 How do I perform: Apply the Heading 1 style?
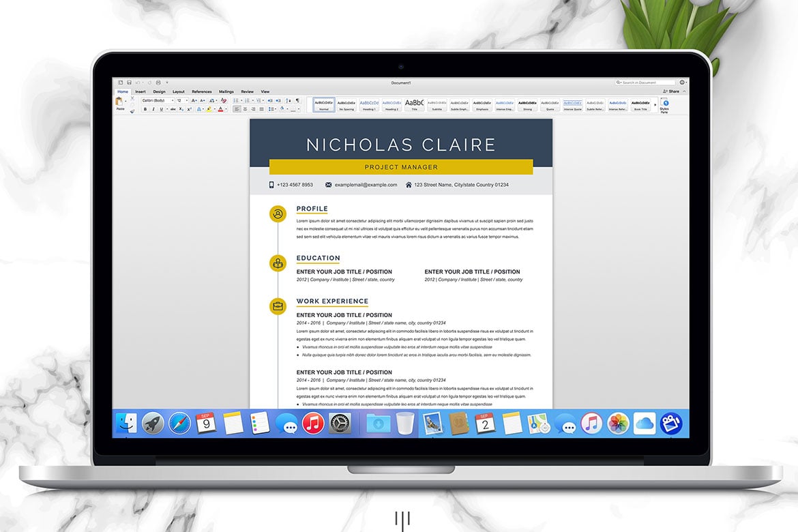[x=368, y=105]
